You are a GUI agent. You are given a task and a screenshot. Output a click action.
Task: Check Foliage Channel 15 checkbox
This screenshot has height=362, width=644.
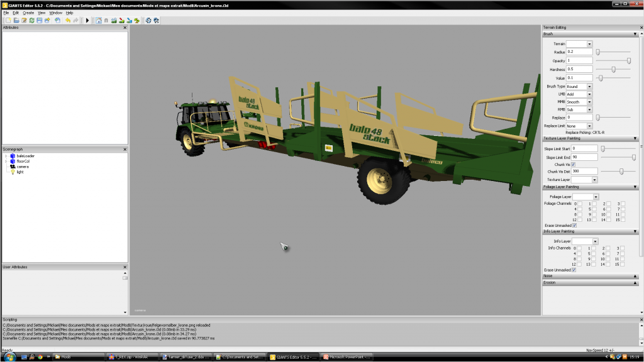623,220
